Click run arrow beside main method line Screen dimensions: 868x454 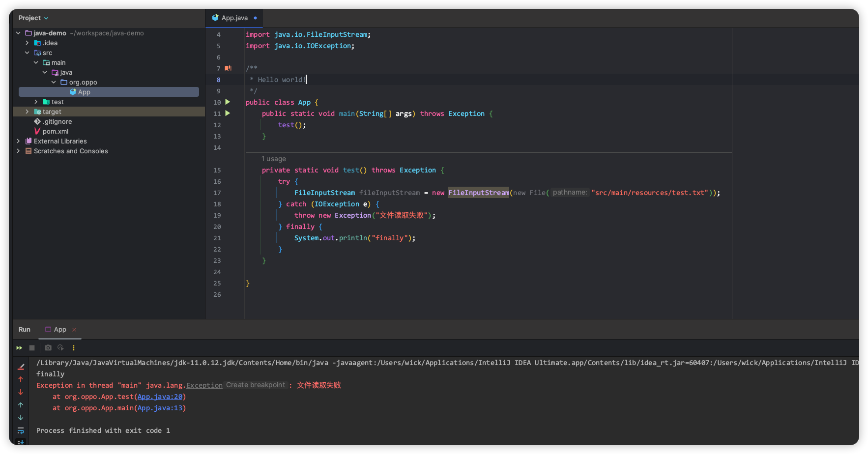[228, 113]
